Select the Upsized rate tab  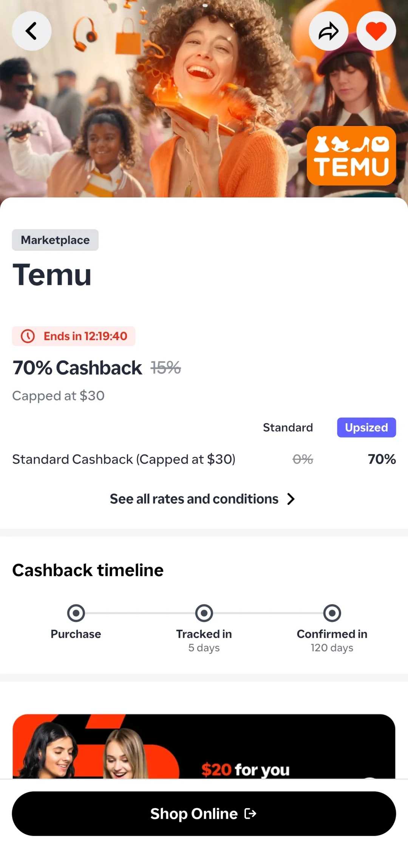click(x=366, y=427)
